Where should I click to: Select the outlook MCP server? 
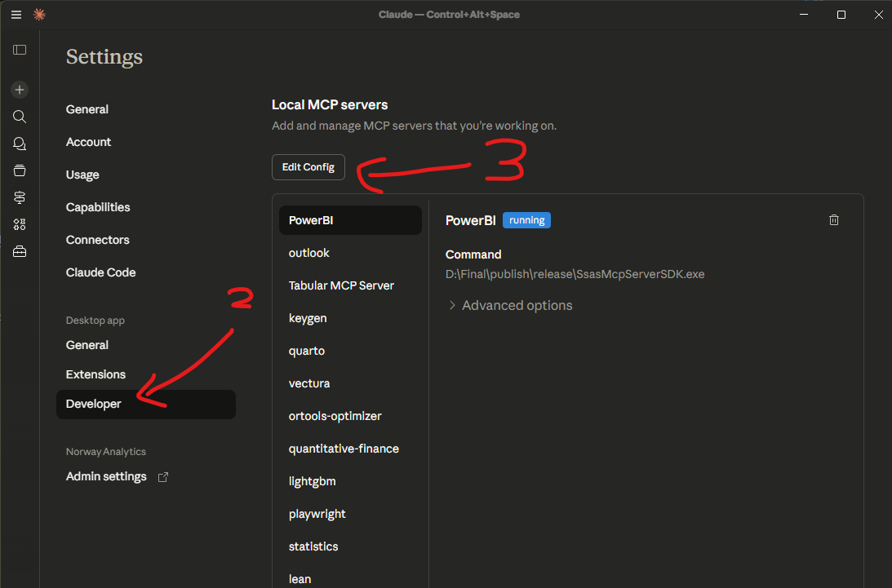point(309,253)
